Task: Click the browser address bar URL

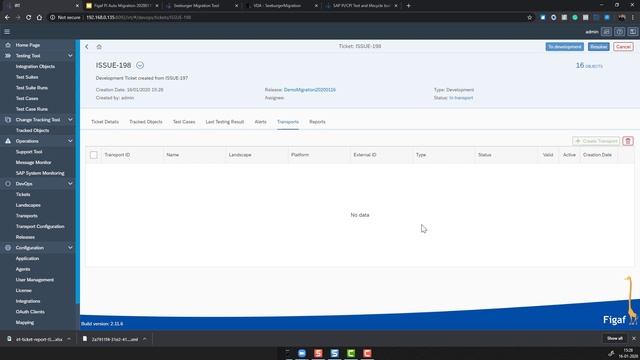Action: [x=139, y=18]
